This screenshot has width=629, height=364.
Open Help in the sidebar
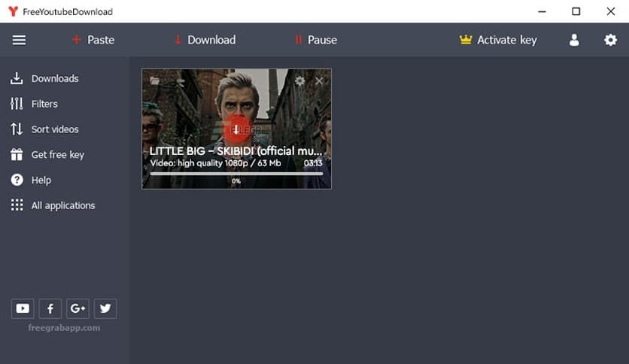coord(31,180)
